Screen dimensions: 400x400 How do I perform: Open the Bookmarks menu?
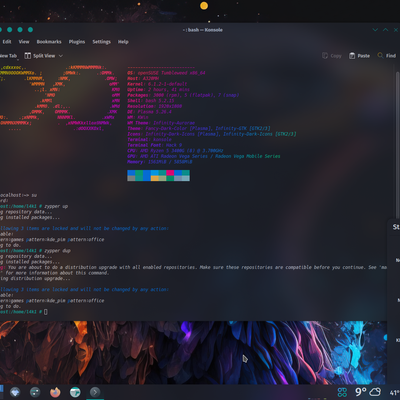point(49,42)
